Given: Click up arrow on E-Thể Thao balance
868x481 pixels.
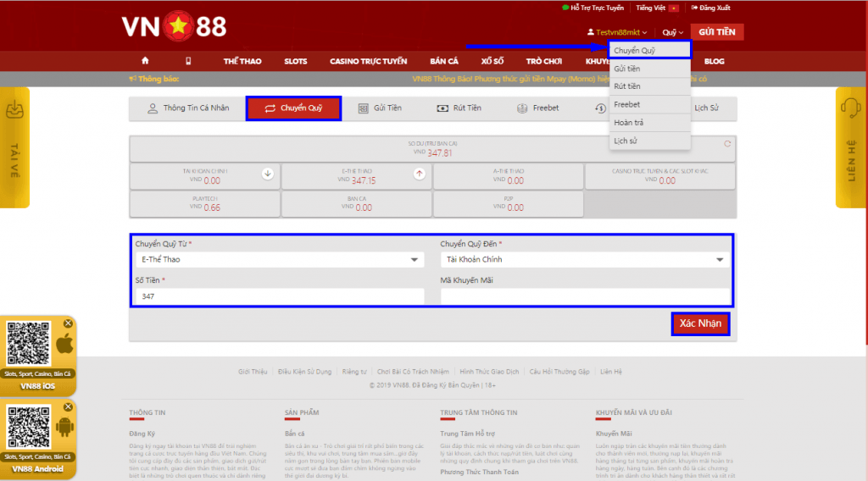Looking at the screenshot, I should pyautogui.click(x=419, y=174).
